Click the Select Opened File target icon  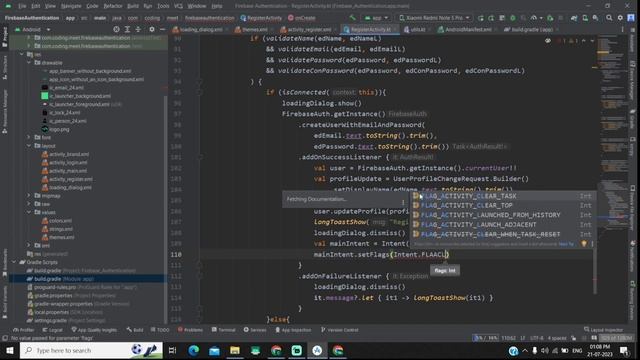click(x=116, y=29)
